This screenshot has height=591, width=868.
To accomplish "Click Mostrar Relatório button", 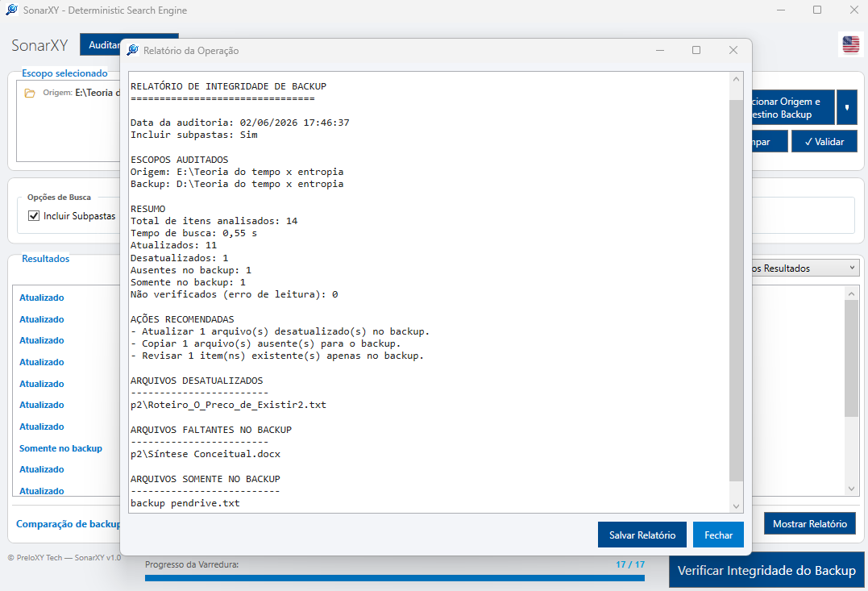I will (x=809, y=523).
